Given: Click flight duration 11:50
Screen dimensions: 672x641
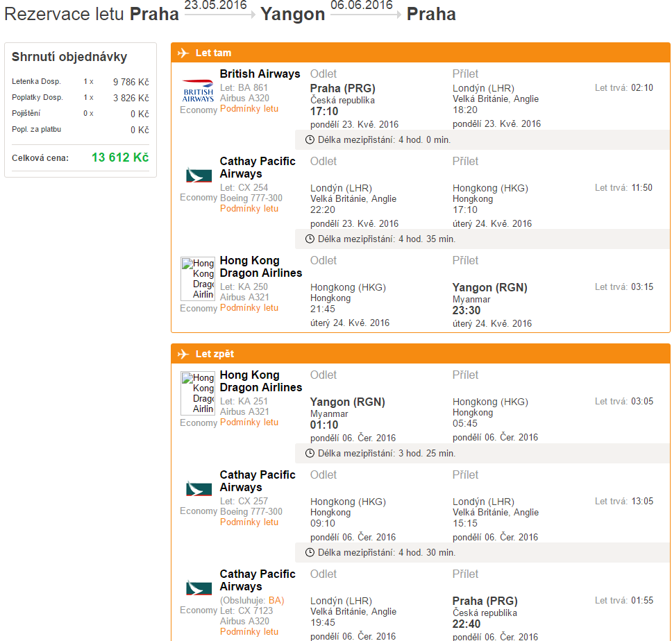Looking at the screenshot, I should pos(641,187).
